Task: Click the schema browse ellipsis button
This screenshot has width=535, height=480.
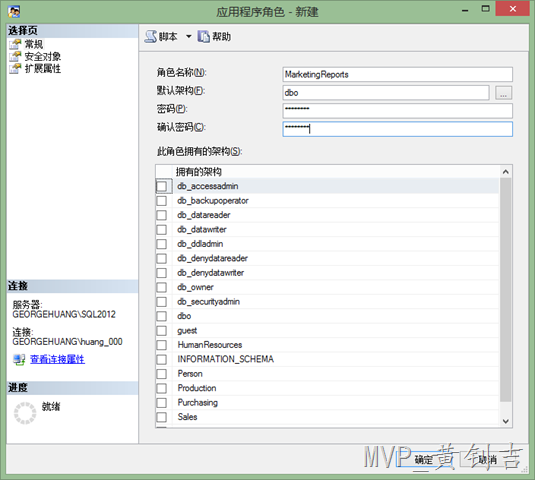Action: [x=504, y=93]
